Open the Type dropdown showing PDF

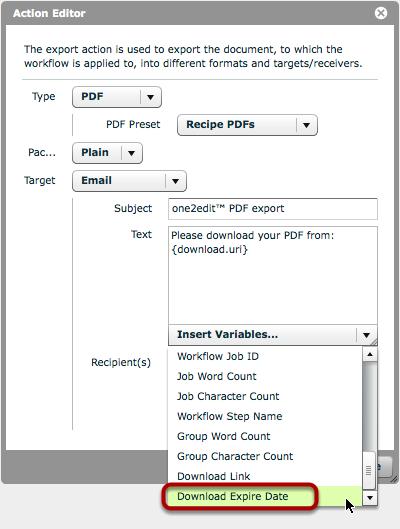coord(117,97)
